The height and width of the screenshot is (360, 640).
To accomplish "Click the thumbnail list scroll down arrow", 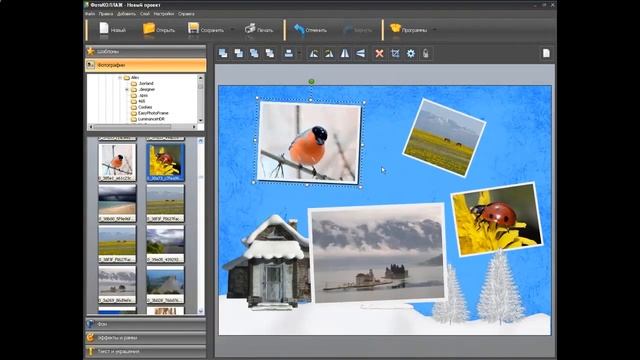I will [200, 311].
